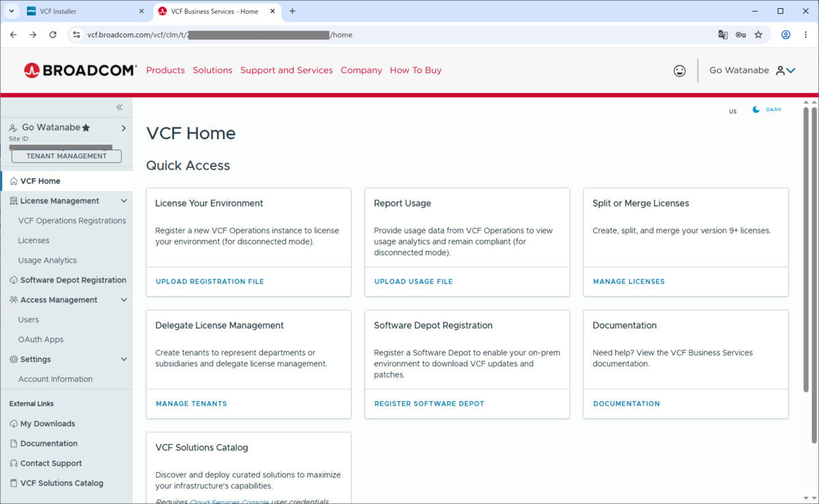Open the browser tab search dropdown
819x504 pixels.
tap(12, 11)
